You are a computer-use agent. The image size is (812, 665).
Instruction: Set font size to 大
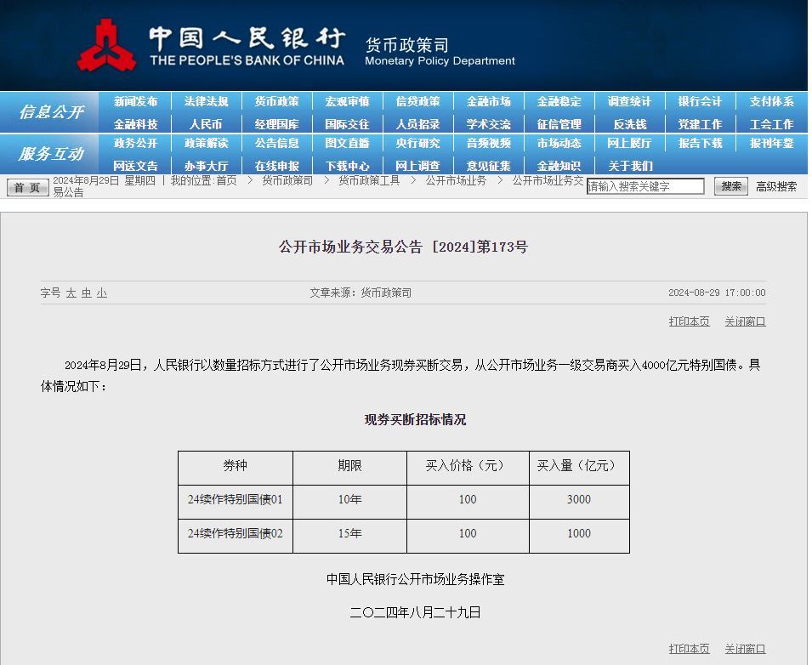click(71, 293)
